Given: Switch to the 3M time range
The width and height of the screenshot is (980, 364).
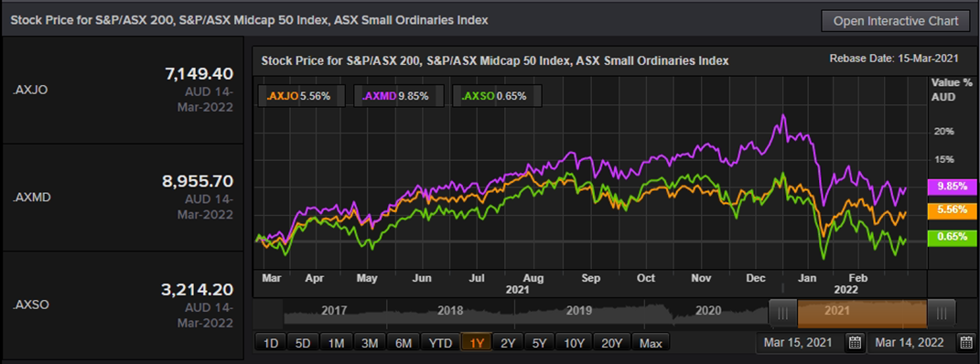Looking at the screenshot, I should (x=370, y=343).
